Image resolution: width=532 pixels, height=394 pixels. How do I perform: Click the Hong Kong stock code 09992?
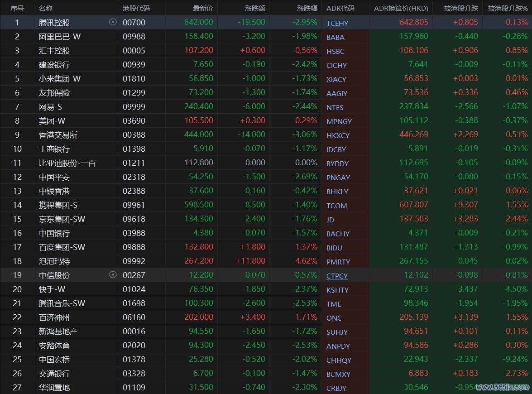[134, 261]
